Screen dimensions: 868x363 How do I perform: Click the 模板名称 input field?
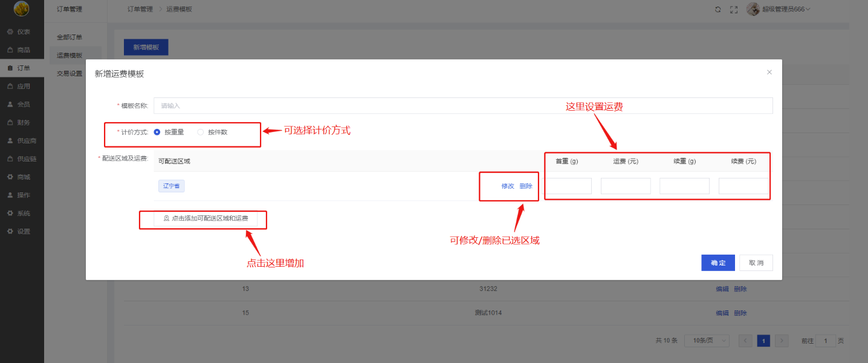tap(462, 105)
